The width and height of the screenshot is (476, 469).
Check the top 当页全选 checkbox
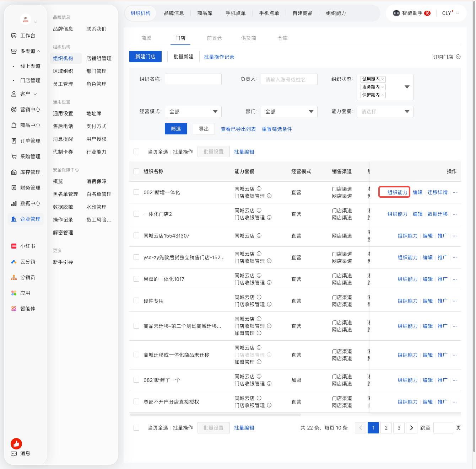[x=136, y=151]
